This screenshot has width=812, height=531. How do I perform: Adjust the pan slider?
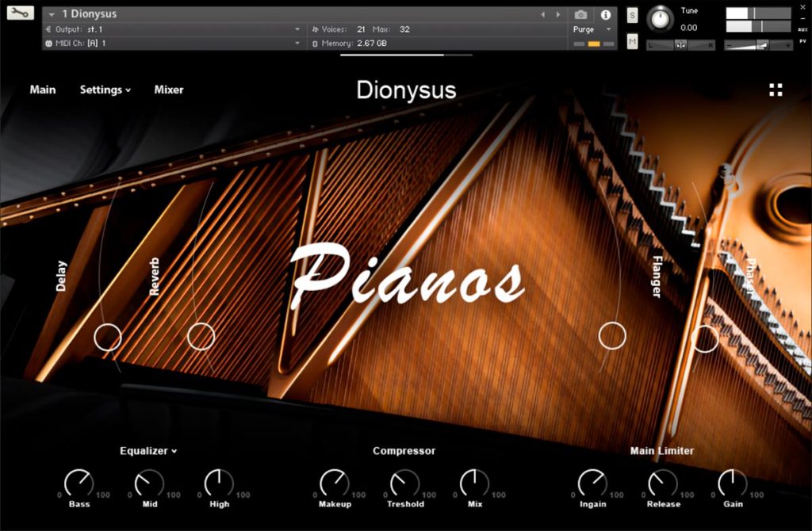tap(680, 45)
